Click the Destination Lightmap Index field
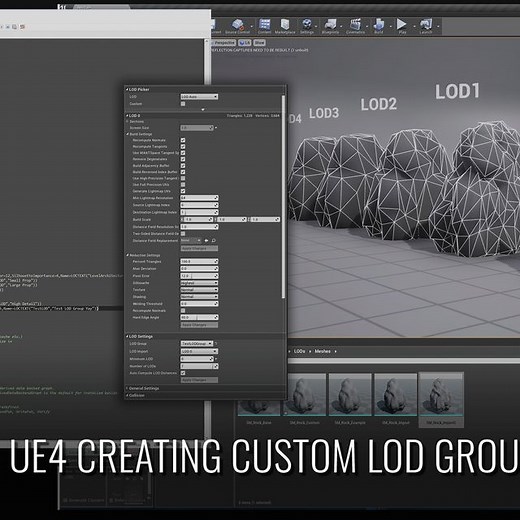The image size is (520, 520). [199, 212]
